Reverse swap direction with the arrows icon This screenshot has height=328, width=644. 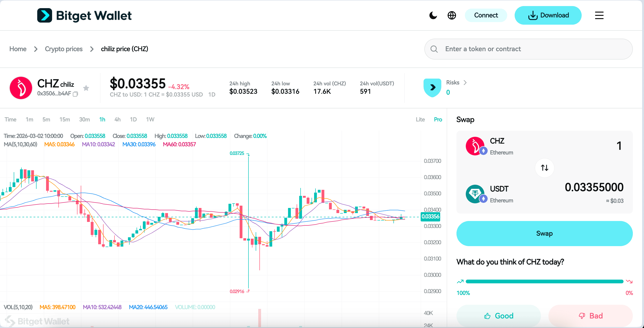tap(544, 168)
